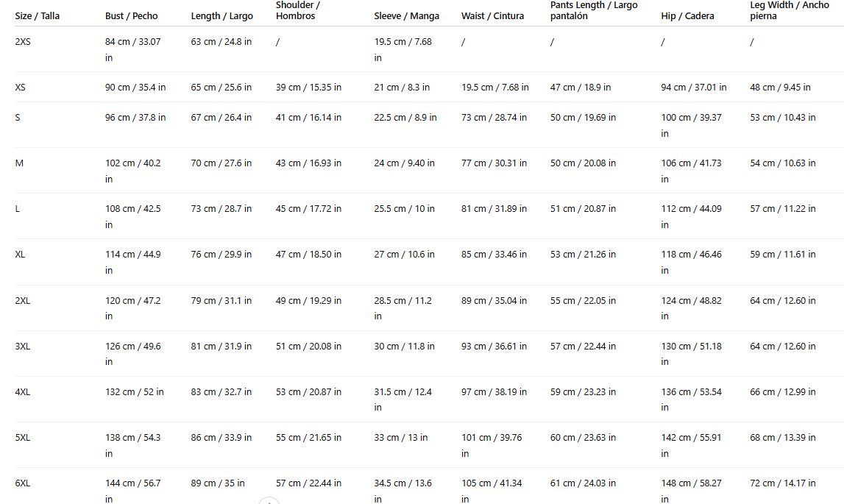Click the Sleeve / Manga column header
The height and width of the screenshot is (504, 844).
(406, 16)
